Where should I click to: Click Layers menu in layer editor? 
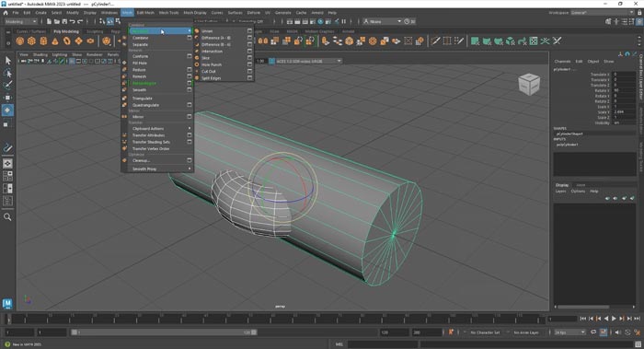tap(560, 192)
